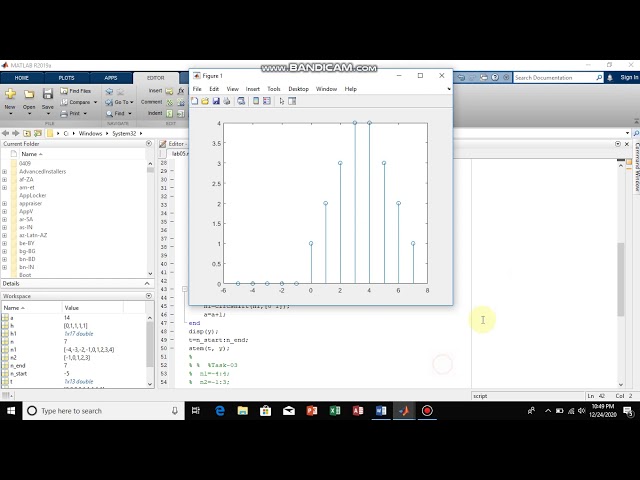Open Microsoft Edge from taskbar
640x480 pixels.
[220, 411]
